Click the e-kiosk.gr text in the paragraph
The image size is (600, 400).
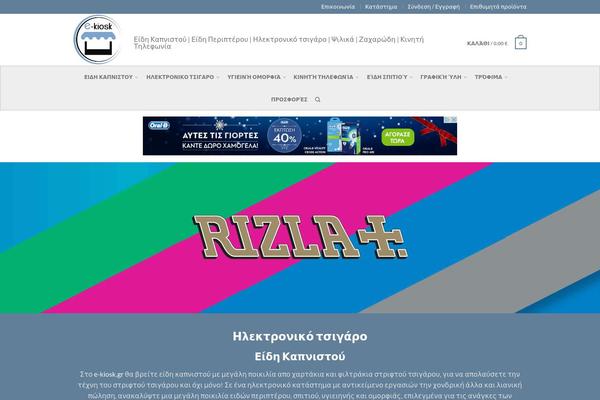pos(108,374)
